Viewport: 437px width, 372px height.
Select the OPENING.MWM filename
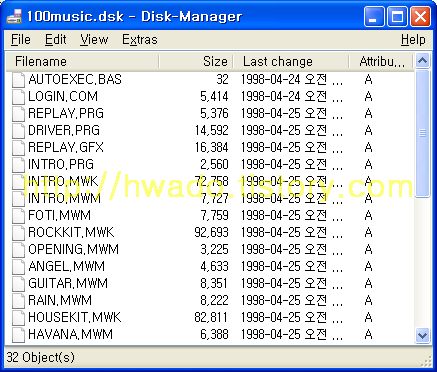74,250
